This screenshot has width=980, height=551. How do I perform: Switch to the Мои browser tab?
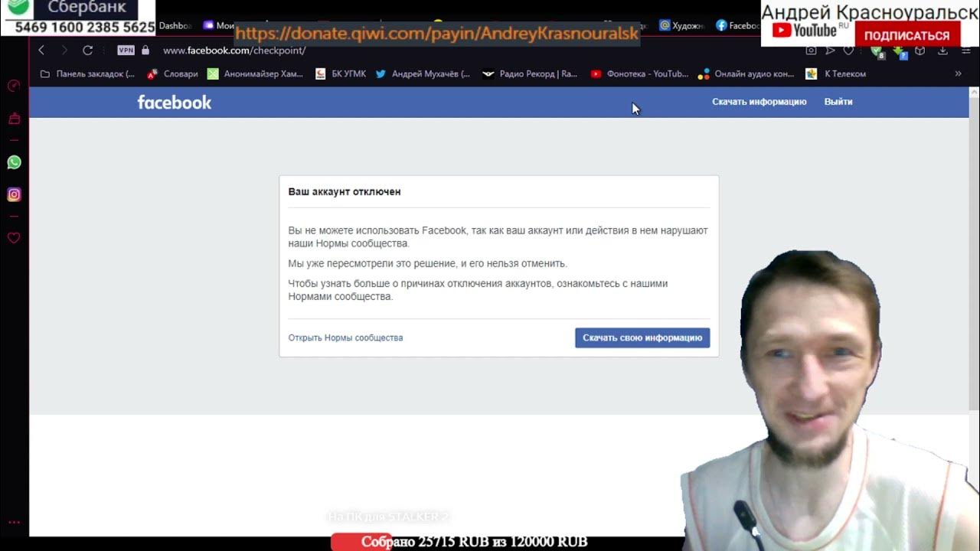[219, 25]
